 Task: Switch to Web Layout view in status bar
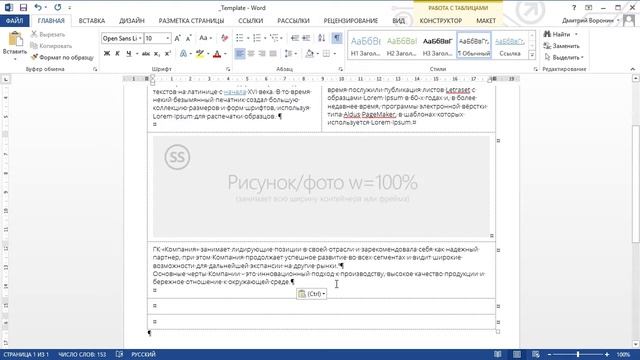tap(536, 355)
